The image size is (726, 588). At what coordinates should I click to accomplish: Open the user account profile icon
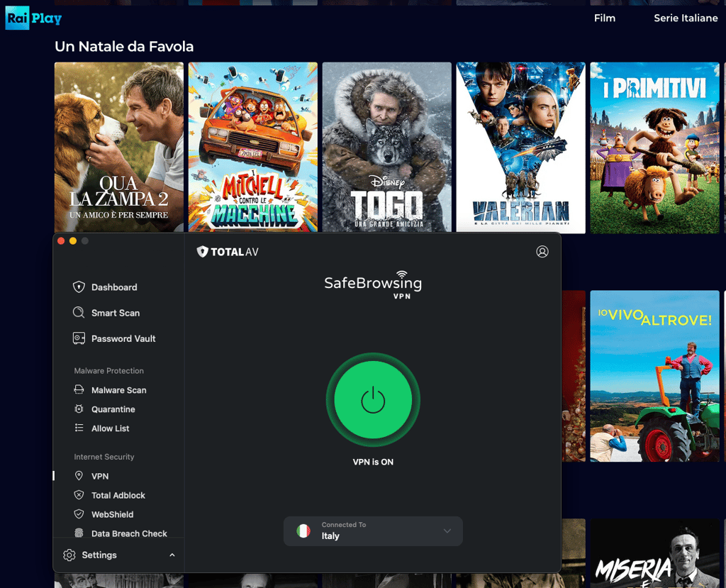pyautogui.click(x=542, y=251)
